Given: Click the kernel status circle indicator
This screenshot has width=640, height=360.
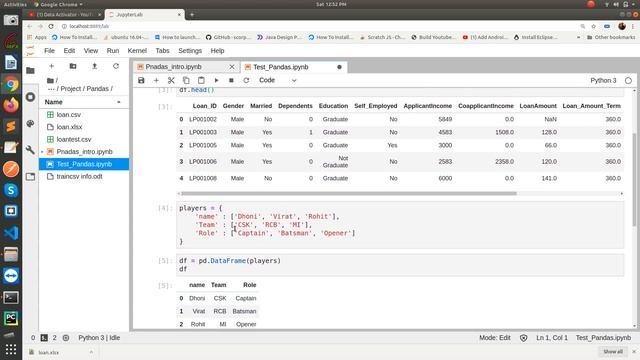Looking at the screenshot, I should [x=628, y=80].
